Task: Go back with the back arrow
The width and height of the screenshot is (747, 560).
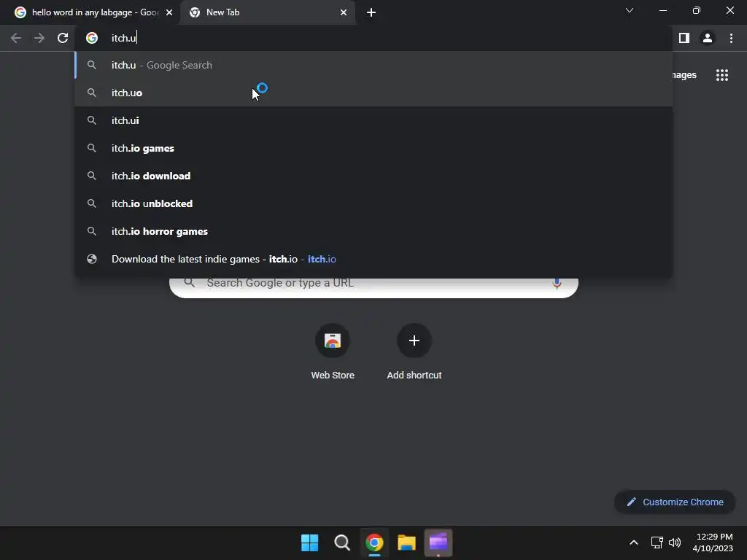Action: (x=16, y=38)
